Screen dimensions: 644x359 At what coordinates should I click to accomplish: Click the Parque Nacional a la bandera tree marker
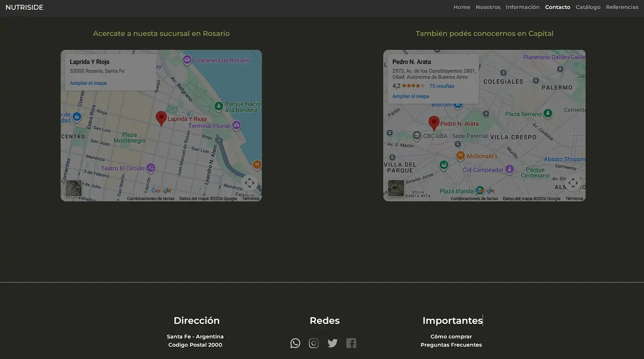click(x=219, y=106)
